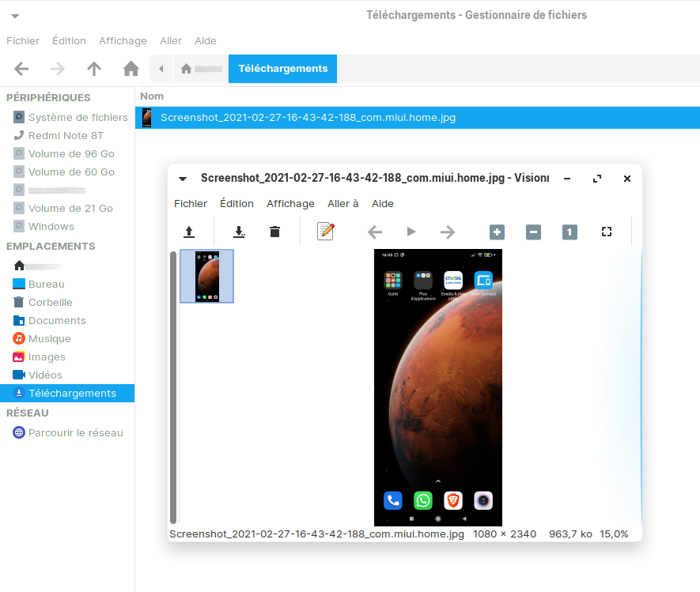Select the Mars screenshot thumbnail in viewer
This screenshot has width=700, height=592.
click(x=207, y=276)
